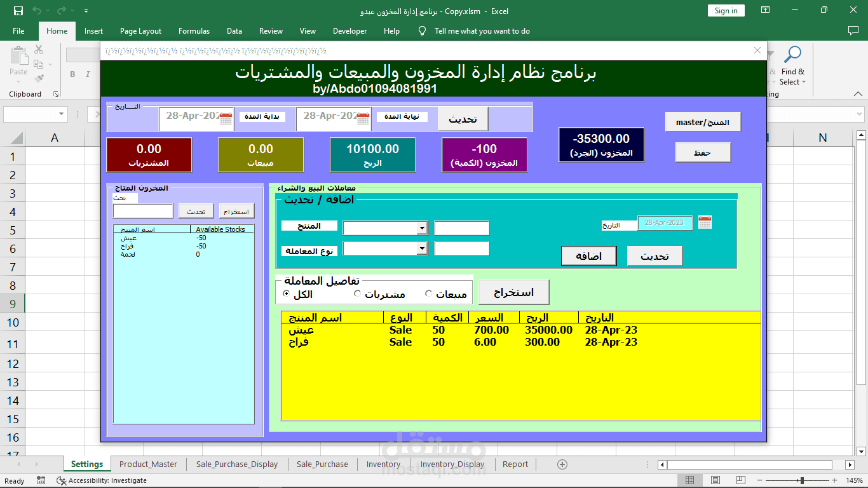
Task: Switch to Normal view icon
Action: click(x=689, y=480)
